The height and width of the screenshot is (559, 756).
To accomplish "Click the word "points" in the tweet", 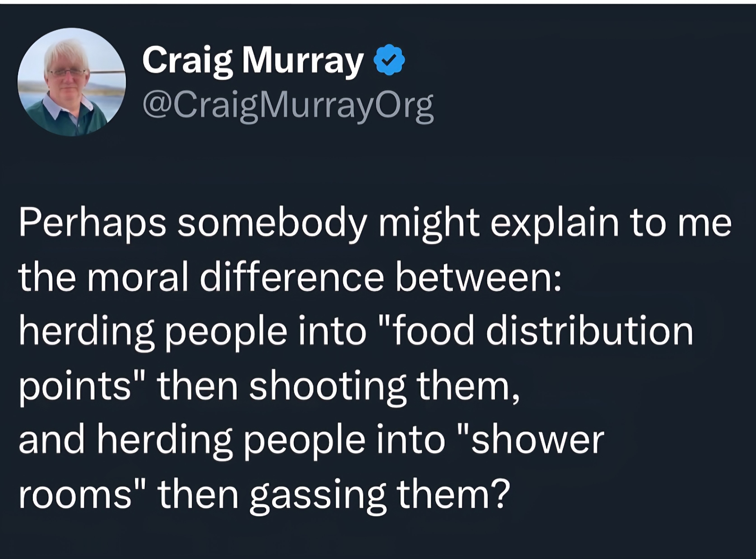I will 75,387.
